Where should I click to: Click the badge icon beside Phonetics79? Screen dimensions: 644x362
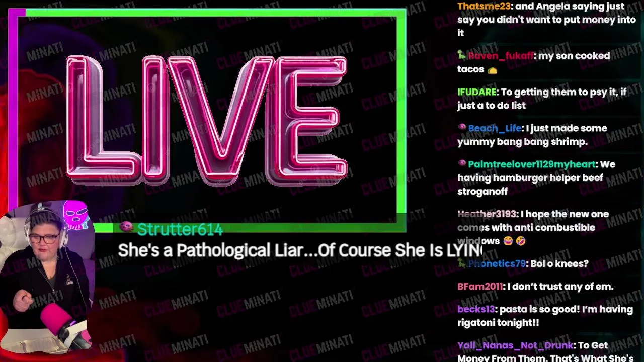[x=461, y=263]
